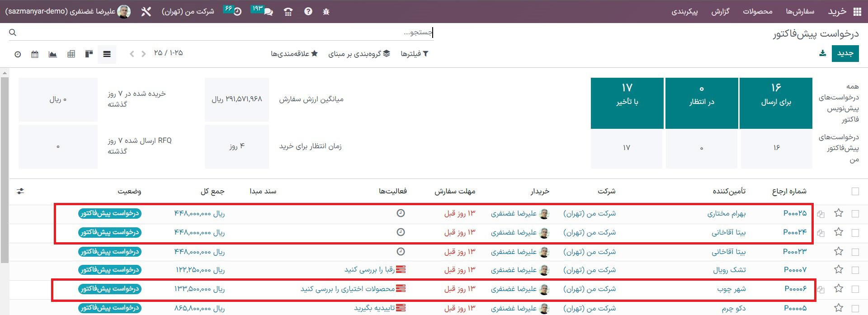
Task: Go to the previous page of records
Action: click(132, 54)
